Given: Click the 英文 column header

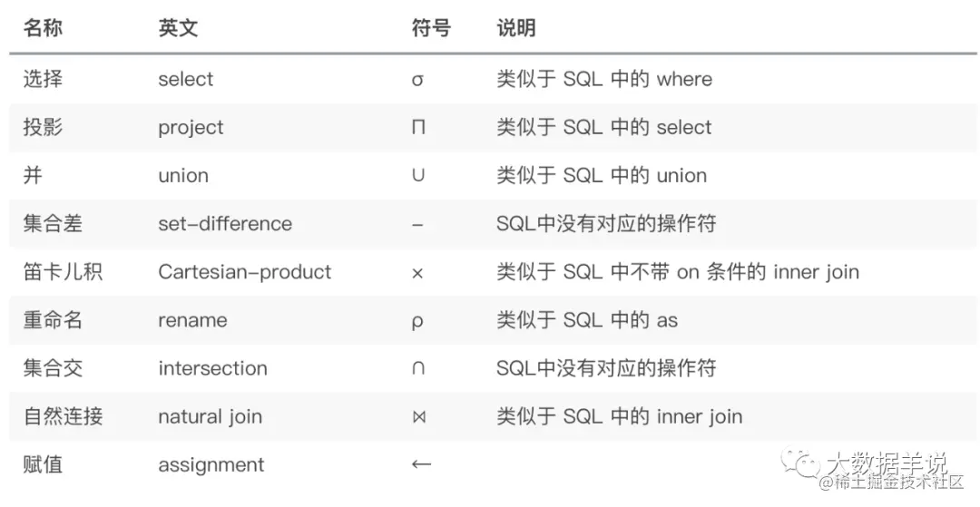Looking at the screenshot, I should click(x=178, y=28).
